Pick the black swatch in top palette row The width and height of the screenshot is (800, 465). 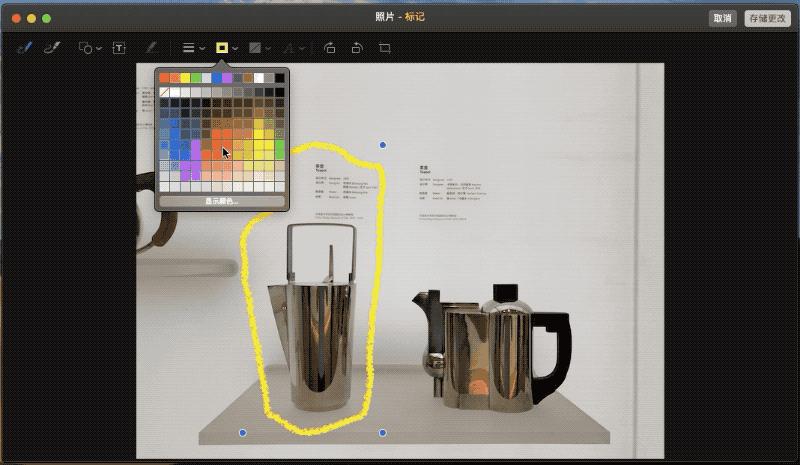point(280,78)
